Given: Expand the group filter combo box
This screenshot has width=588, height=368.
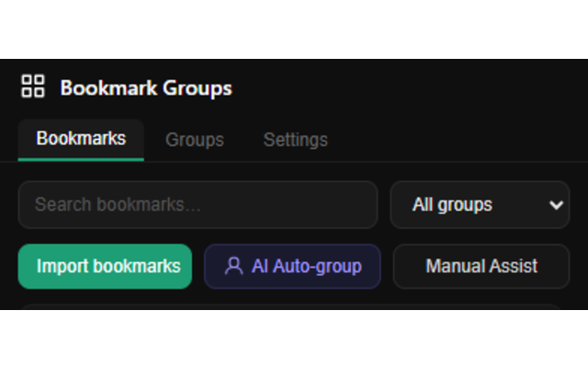Looking at the screenshot, I should tap(480, 204).
